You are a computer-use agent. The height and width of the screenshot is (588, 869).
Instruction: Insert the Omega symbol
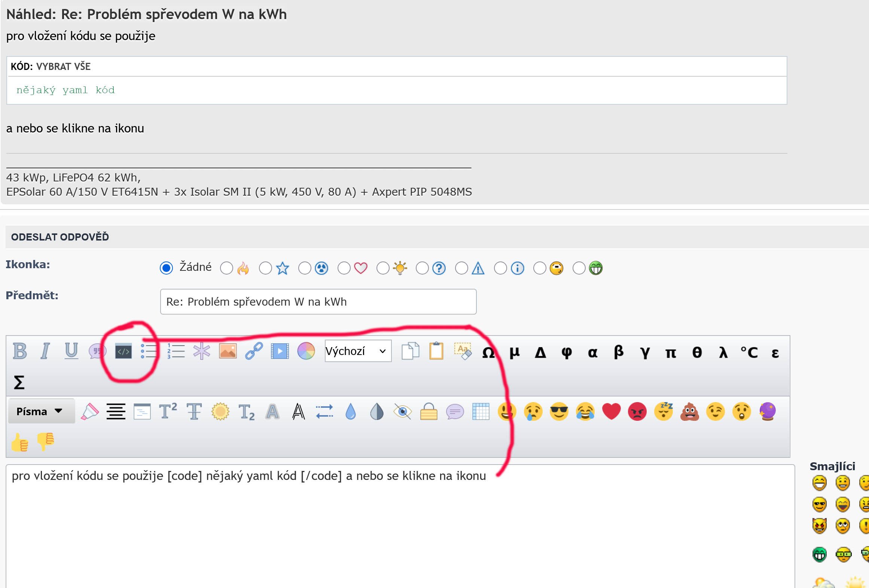[x=488, y=352]
